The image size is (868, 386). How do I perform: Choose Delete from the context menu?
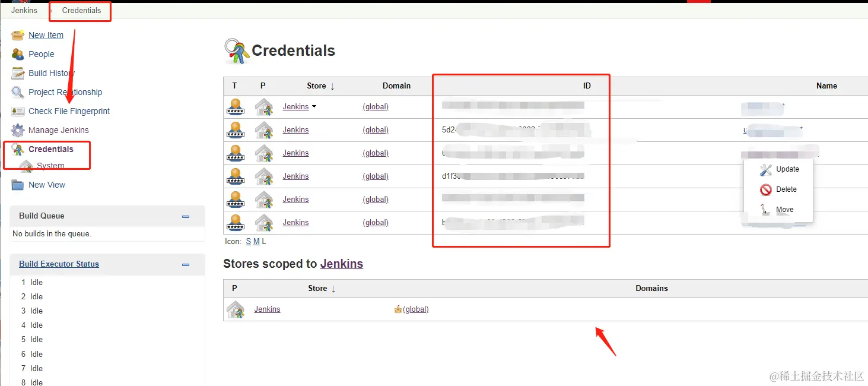(786, 189)
